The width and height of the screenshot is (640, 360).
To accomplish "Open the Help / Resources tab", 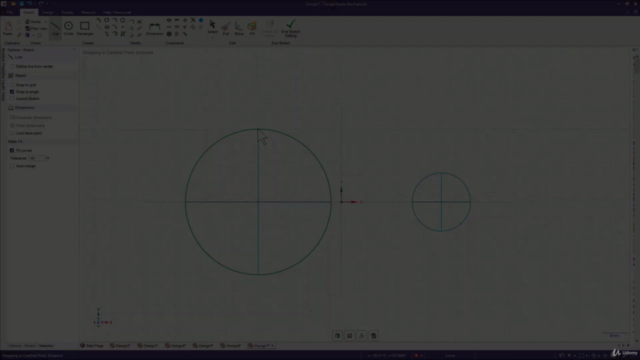I will [x=117, y=13].
